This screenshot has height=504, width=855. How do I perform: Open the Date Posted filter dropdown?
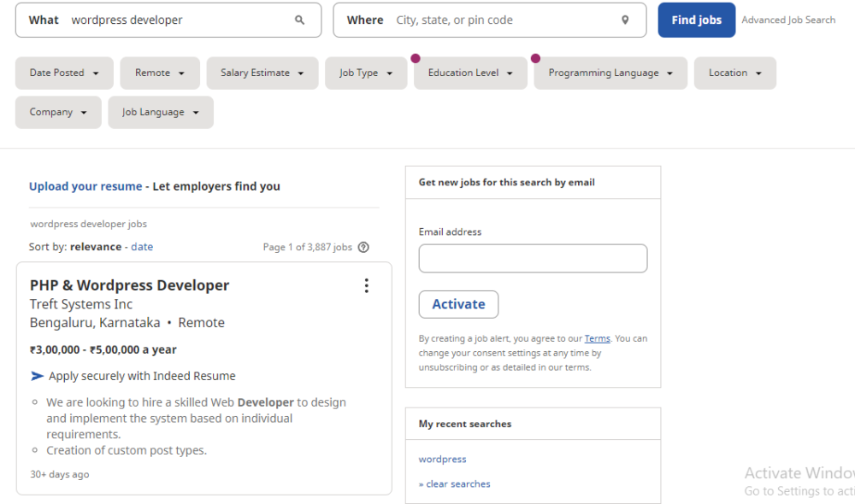[x=63, y=73]
